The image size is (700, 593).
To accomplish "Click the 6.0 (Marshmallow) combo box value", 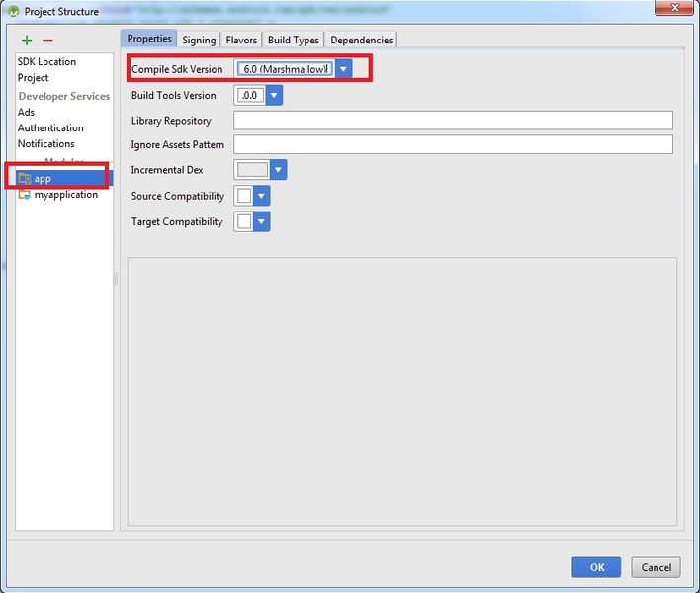I will pos(285,69).
